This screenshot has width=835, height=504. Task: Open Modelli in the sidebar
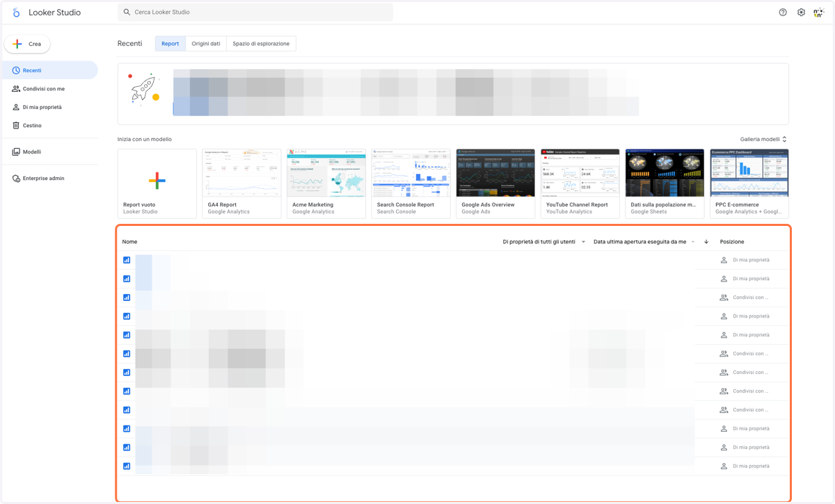(x=49, y=152)
